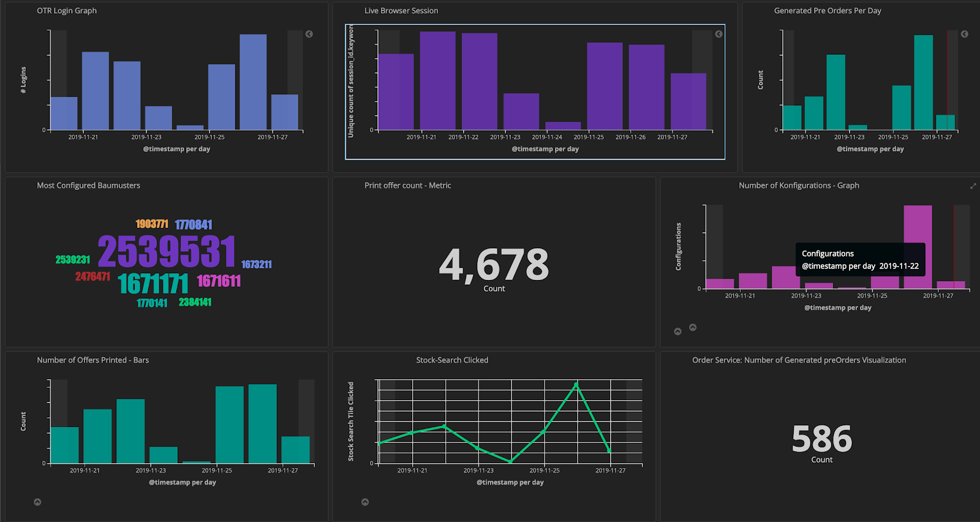Click the green 2539231 tag
This screenshot has height=522, width=980.
click(x=73, y=260)
